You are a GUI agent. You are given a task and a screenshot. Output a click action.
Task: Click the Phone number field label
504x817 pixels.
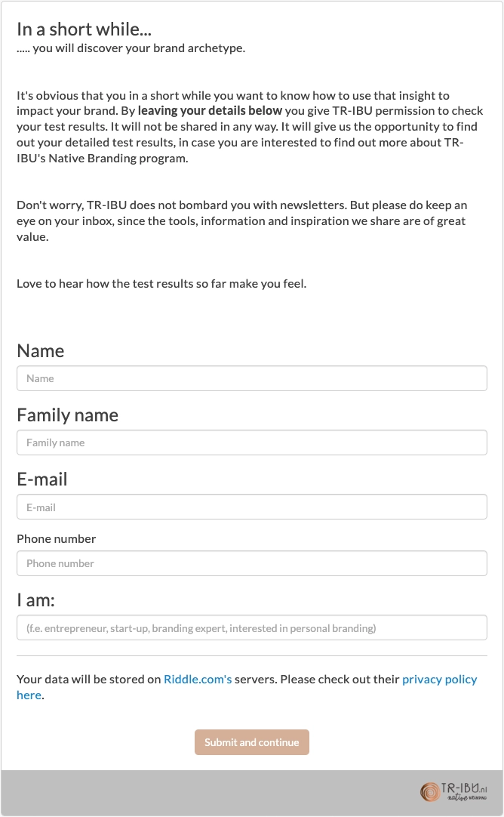pyautogui.click(x=56, y=538)
